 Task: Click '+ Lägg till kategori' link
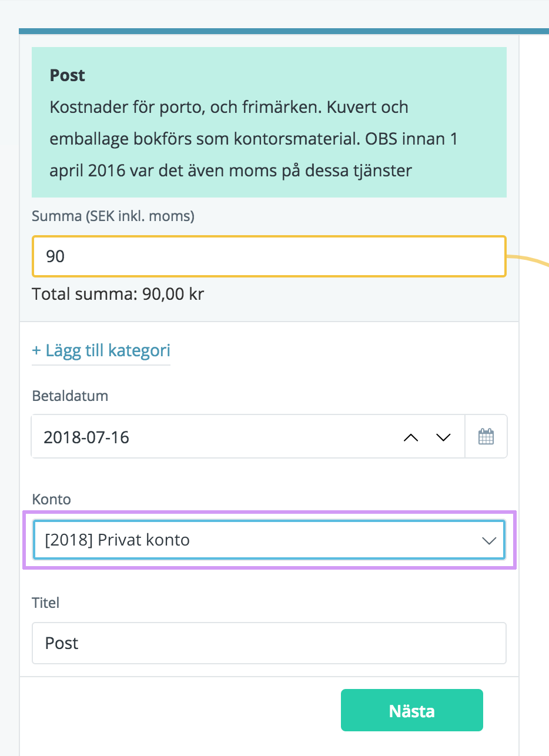[x=101, y=351]
